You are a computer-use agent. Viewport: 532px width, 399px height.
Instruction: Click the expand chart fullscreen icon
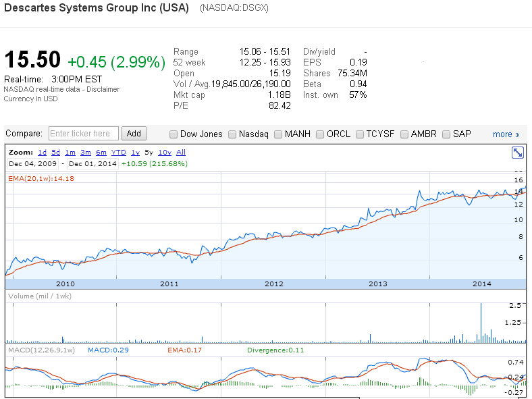click(518, 153)
